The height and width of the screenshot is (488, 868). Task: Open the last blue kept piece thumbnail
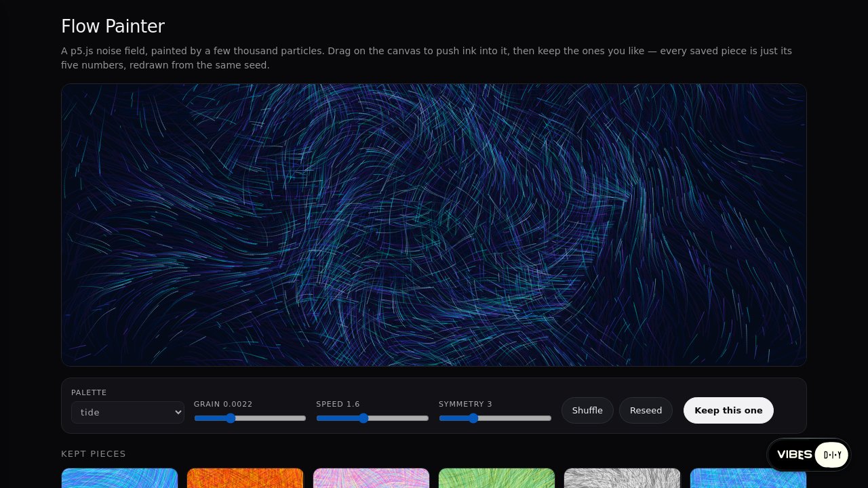tap(748, 479)
